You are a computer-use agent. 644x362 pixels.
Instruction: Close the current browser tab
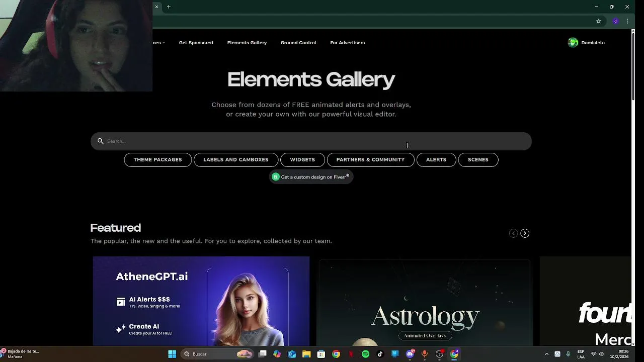(x=156, y=7)
